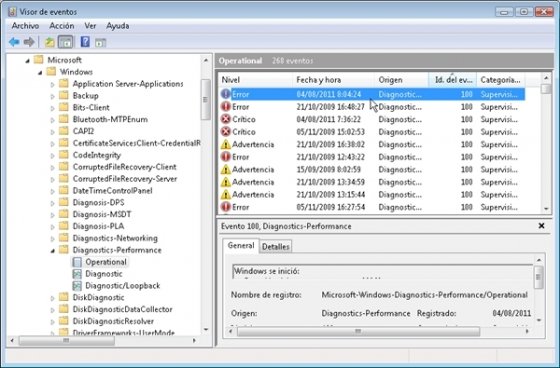Click warning icon of 21/10/2009 16:38:02 event
Viewport: 560px width, 368px height.
tap(225, 144)
